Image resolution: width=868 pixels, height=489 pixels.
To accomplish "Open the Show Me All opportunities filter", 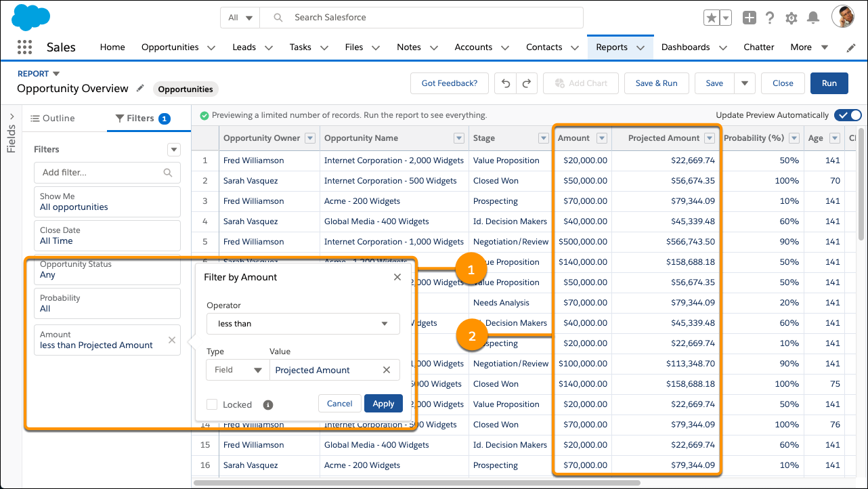I will tap(107, 202).
